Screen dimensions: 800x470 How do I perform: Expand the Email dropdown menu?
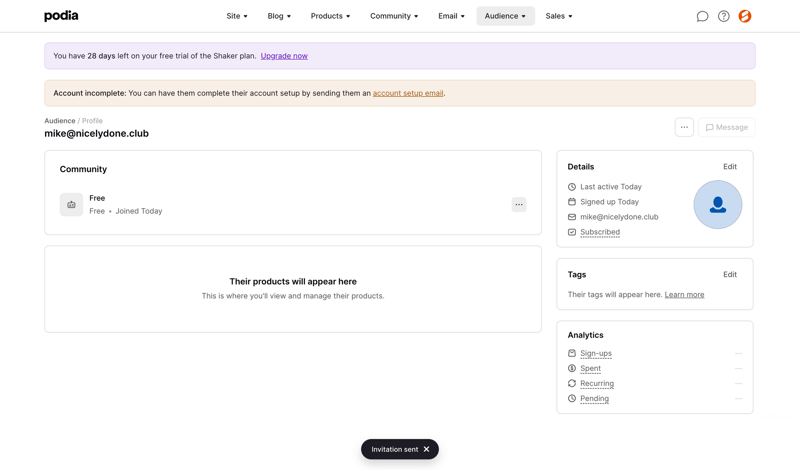[x=451, y=16]
